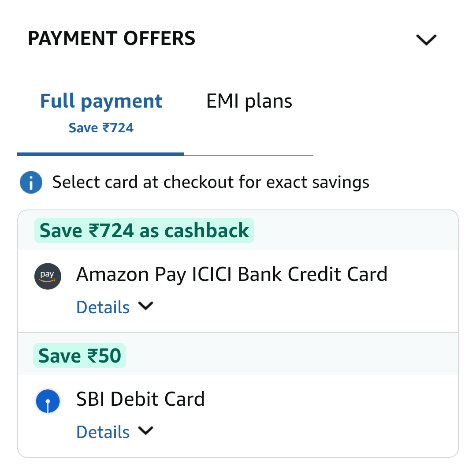This screenshot has width=476, height=464.
Task: Expand chevron beside SBI Debit Card Details
Action: click(x=146, y=430)
